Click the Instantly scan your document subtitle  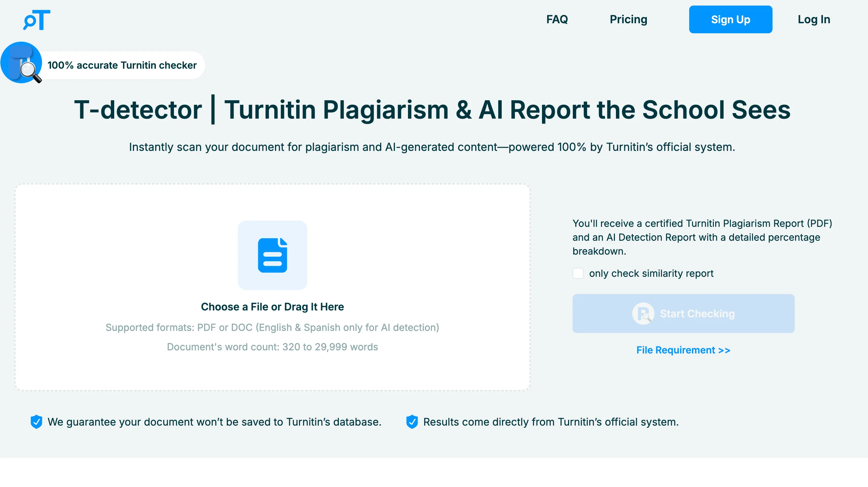[x=432, y=147]
